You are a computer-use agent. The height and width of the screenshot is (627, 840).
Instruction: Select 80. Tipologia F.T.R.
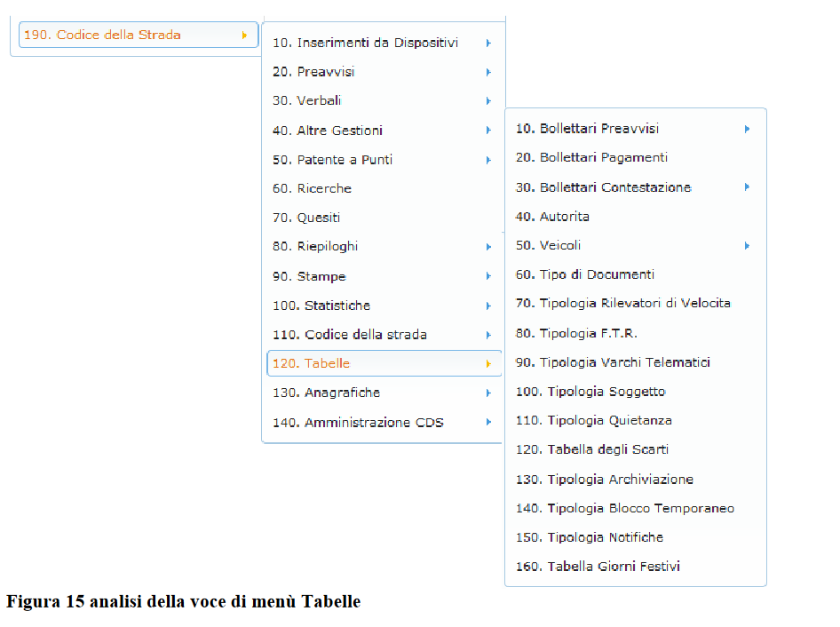coord(576,333)
